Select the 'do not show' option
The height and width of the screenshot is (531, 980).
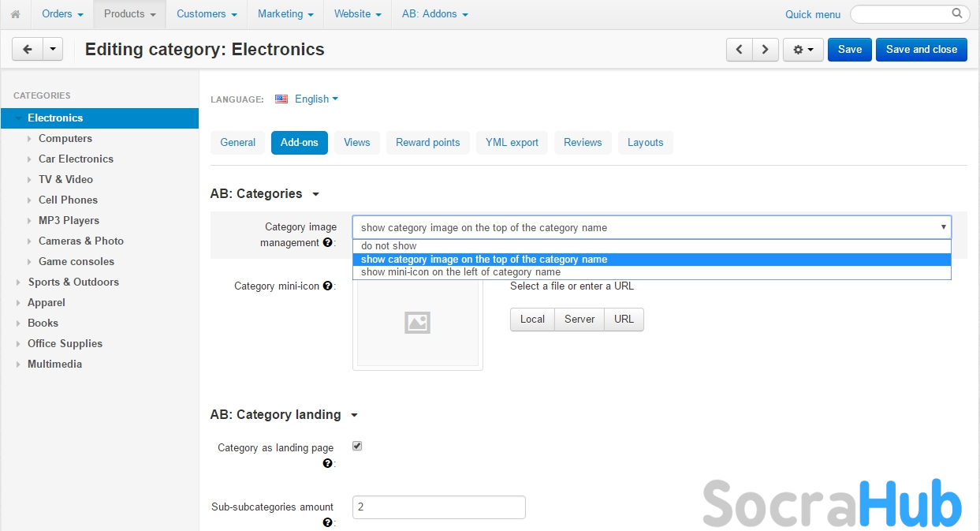pyautogui.click(x=389, y=246)
